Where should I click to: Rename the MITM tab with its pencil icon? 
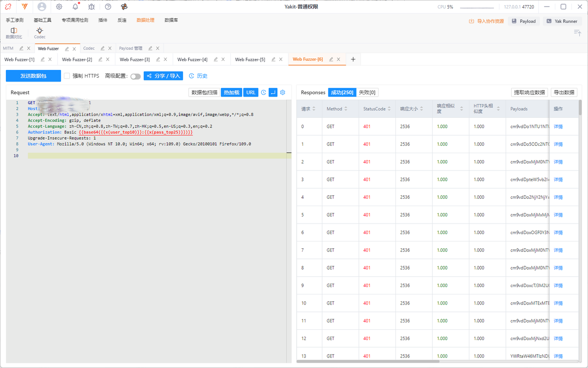click(21, 48)
